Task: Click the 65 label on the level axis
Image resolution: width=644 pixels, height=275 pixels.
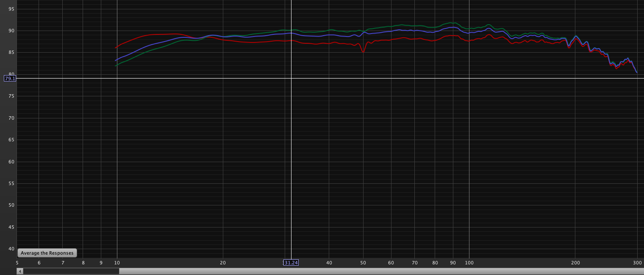Action: tap(11, 140)
